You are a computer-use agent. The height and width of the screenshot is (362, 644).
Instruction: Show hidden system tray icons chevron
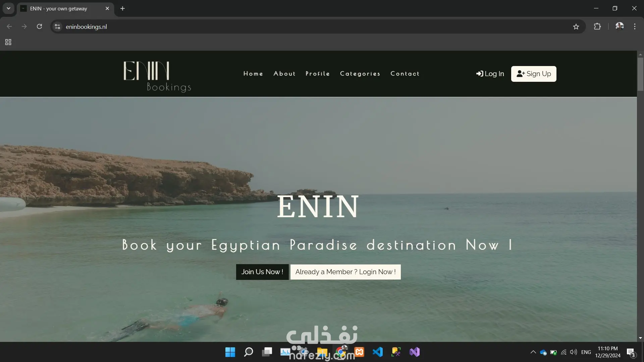click(x=533, y=352)
